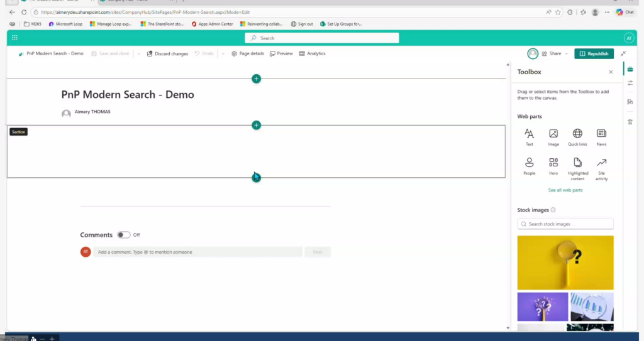Add new section below current section

click(x=257, y=177)
